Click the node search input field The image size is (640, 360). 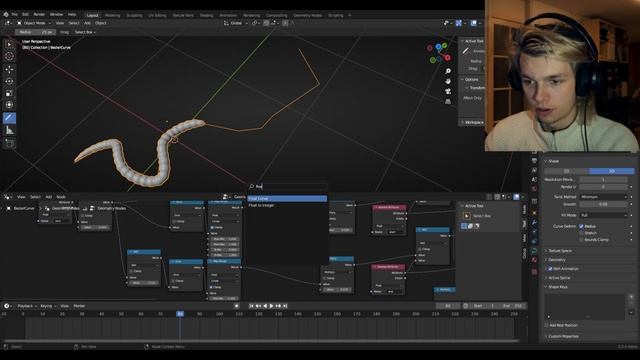(x=287, y=187)
